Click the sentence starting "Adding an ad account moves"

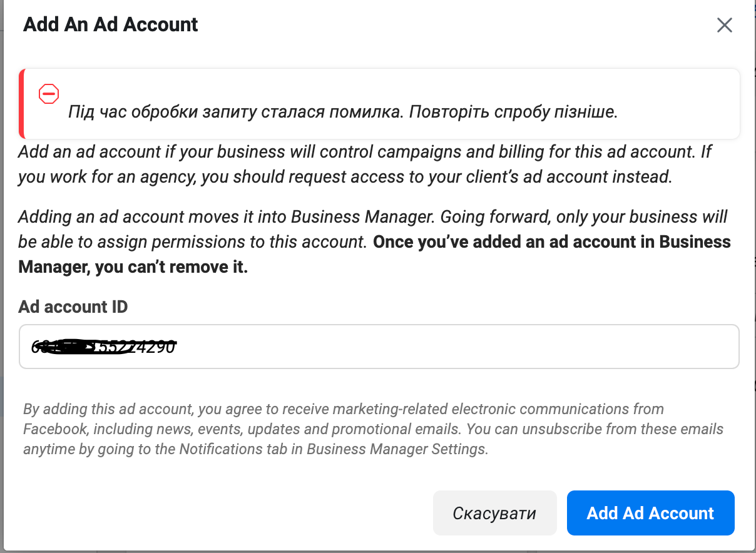tap(225, 217)
